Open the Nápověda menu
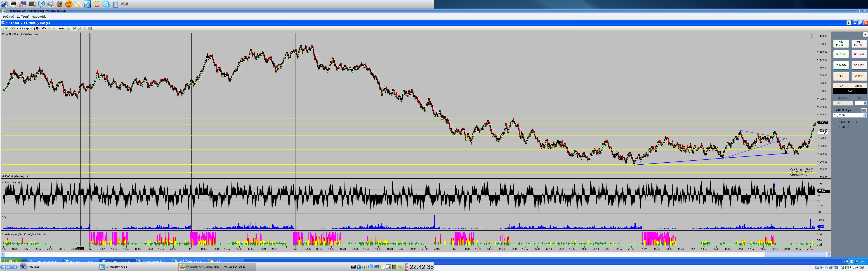Screen dimensions: 868x271 (x=39, y=16)
